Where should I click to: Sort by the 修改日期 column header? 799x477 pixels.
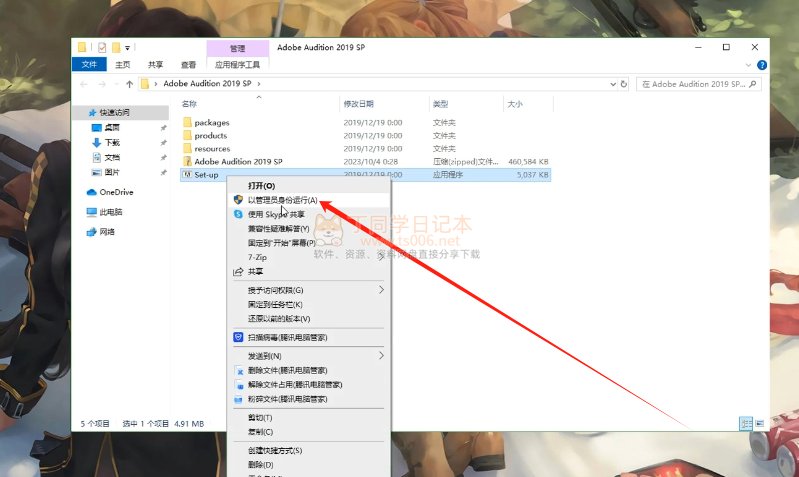pos(359,104)
